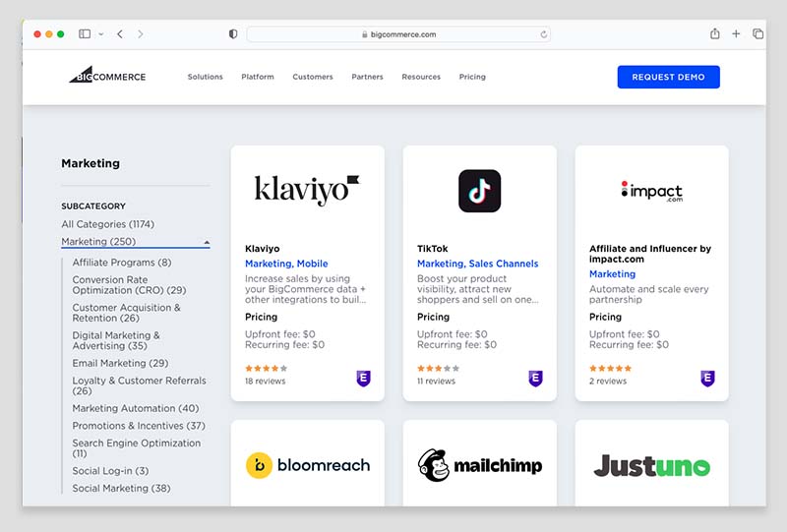This screenshot has height=532, width=787.
Task: Click the Elite badge on Klaviyo card
Action: (363, 378)
